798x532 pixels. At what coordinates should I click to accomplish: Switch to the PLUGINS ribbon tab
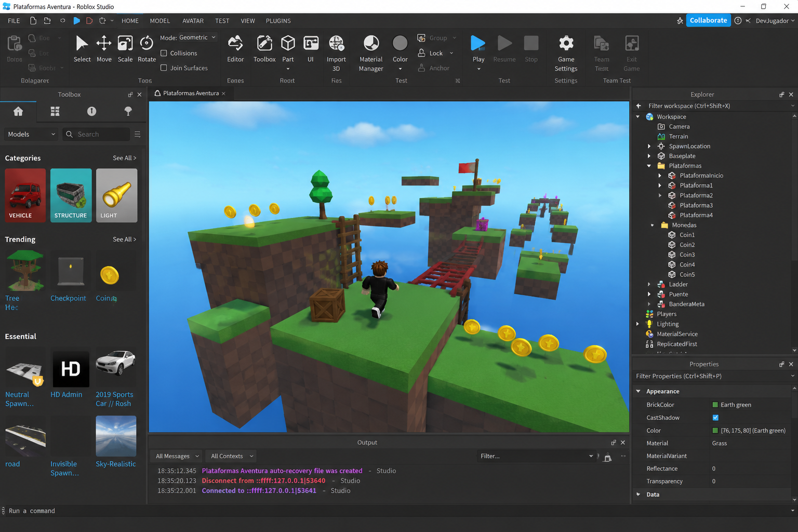pyautogui.click(x=278, y=21)
